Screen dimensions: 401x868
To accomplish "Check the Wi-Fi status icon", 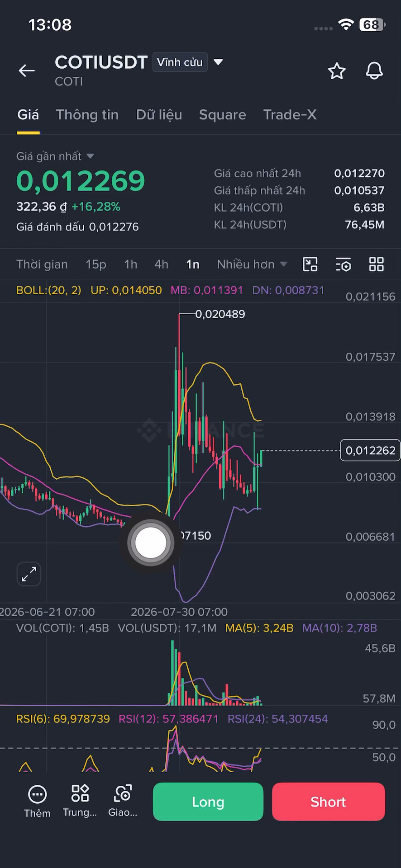I will pos(346,25).
